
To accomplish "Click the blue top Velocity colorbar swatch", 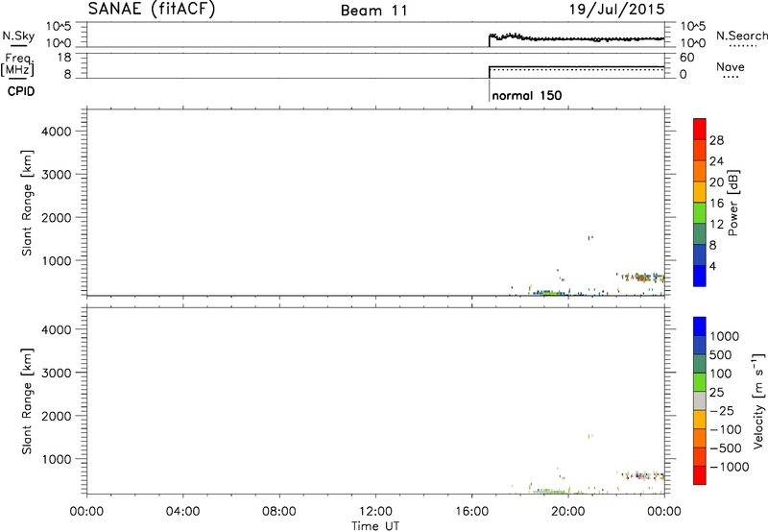I will coord(700,326).
